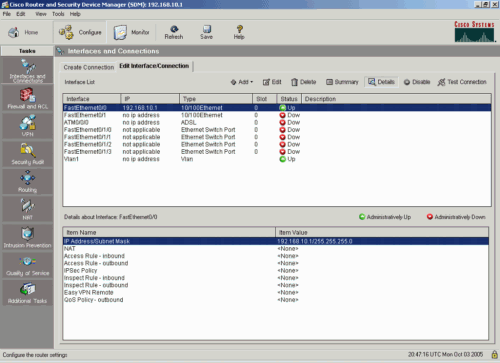The height and width of the screenshot is (363, 500).
Task: Open Help from the toolbar
Action: coord(239,32)
